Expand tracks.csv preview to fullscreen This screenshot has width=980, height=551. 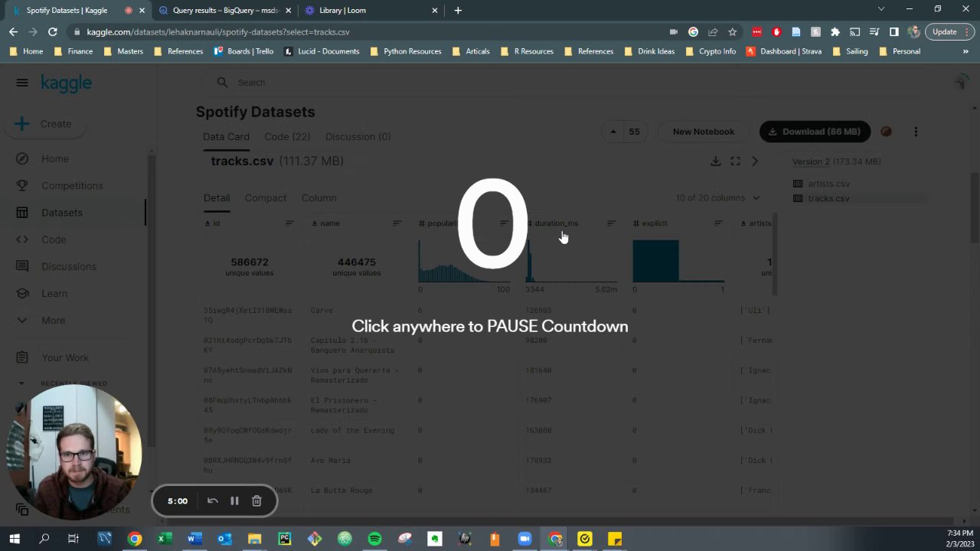[735, 161]
